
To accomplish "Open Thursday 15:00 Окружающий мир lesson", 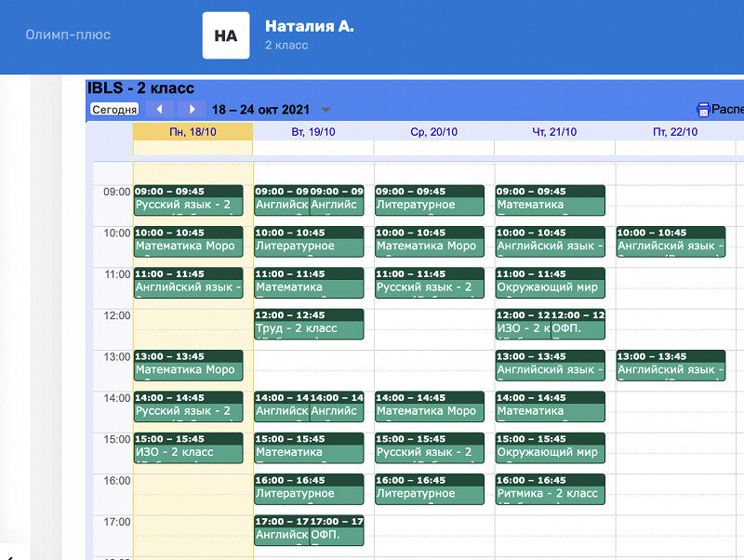I will click(x=551, y=448).
